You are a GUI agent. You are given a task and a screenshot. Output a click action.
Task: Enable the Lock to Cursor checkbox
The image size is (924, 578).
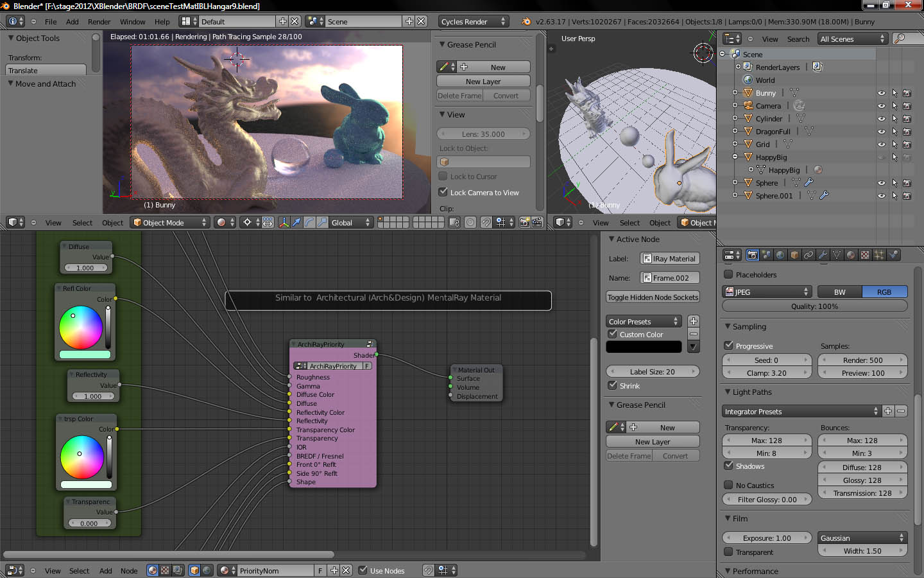pyautogui.click(x=443, y=176)
